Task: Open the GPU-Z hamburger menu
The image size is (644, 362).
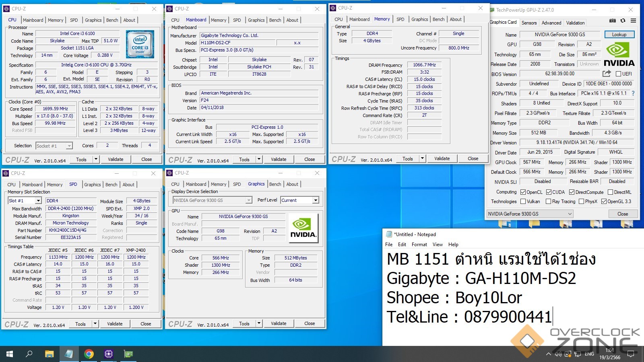Action: pos(633,21)
